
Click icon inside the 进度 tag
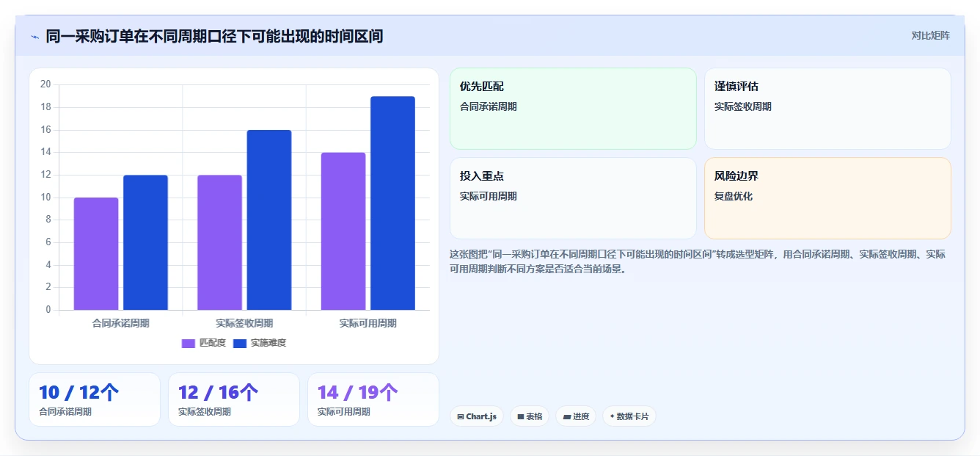pyautogui.click(x=567, y=416)
